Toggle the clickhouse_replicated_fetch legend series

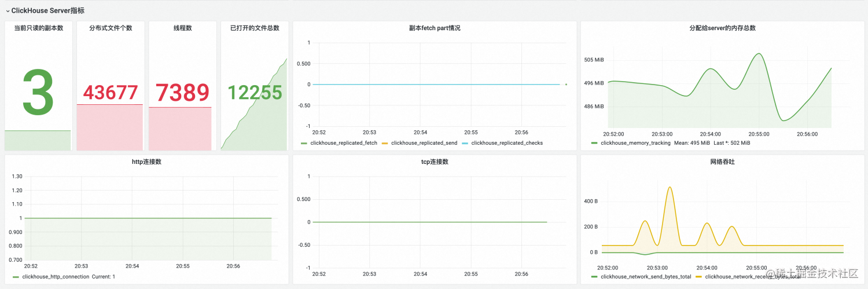click(344, 142)
